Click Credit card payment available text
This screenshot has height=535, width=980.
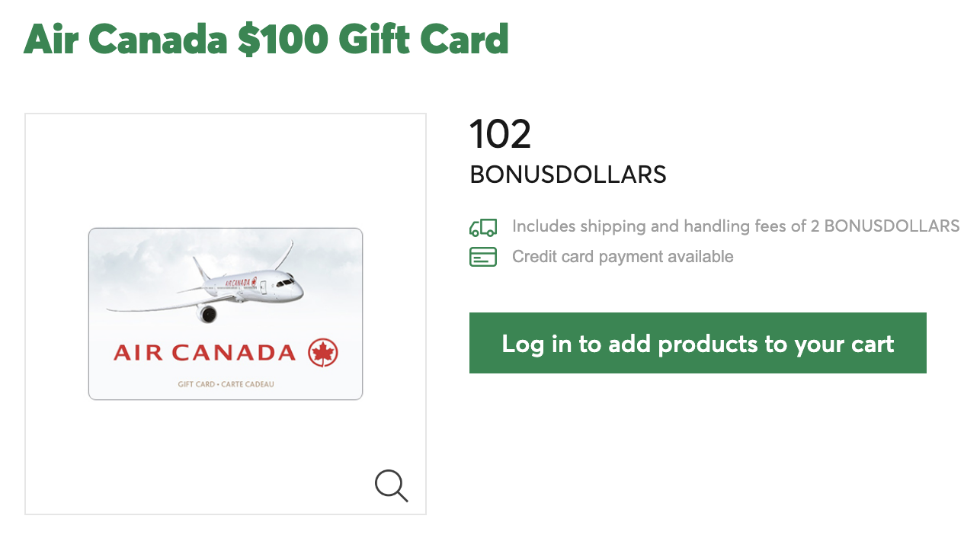click(623, 257)
